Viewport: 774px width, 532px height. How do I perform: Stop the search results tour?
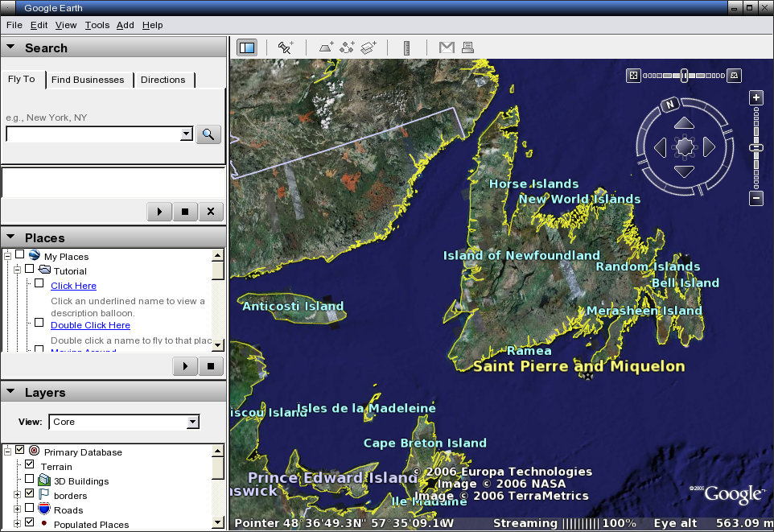click(185, 212)
